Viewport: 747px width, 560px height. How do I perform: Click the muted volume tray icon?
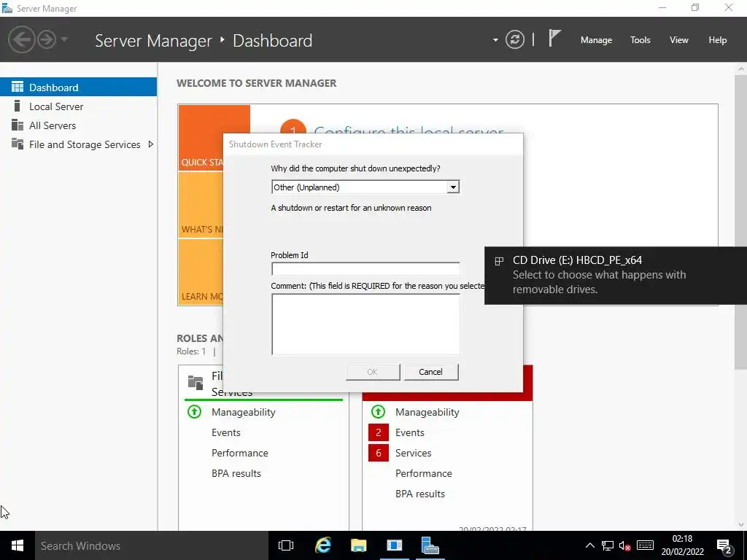(624, 545)
